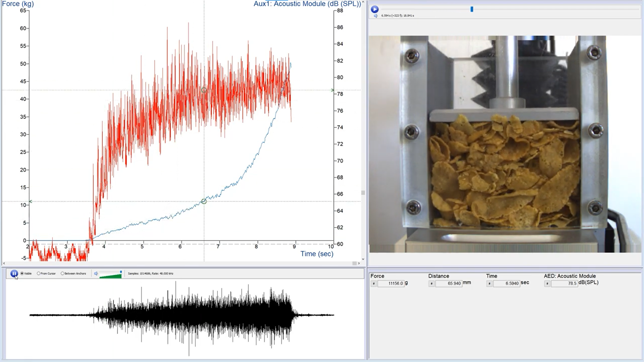
Task: Click the small button beside Time value
Action: click(489, 284)
